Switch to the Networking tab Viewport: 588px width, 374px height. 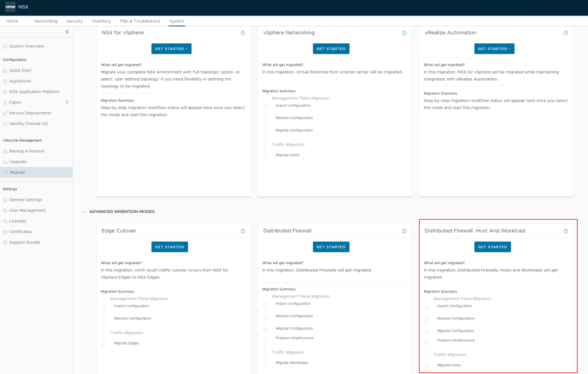(46, 20)
